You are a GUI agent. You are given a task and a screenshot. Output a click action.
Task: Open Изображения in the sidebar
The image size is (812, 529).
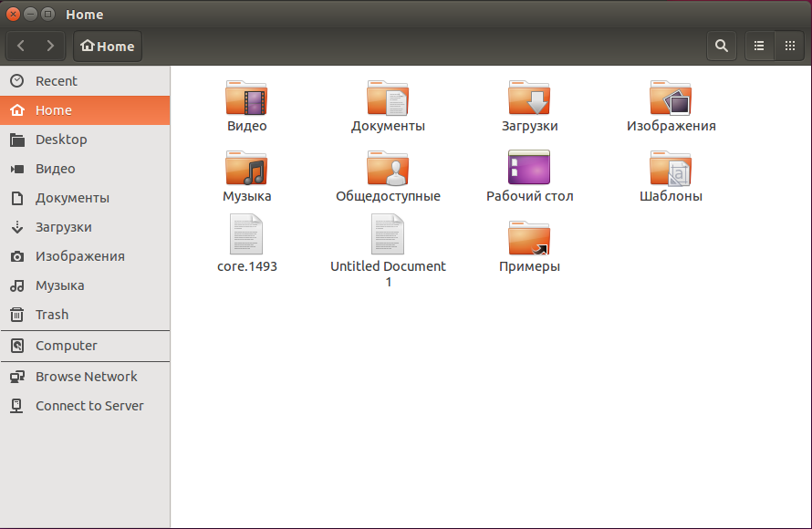click(x=85, y=256)
